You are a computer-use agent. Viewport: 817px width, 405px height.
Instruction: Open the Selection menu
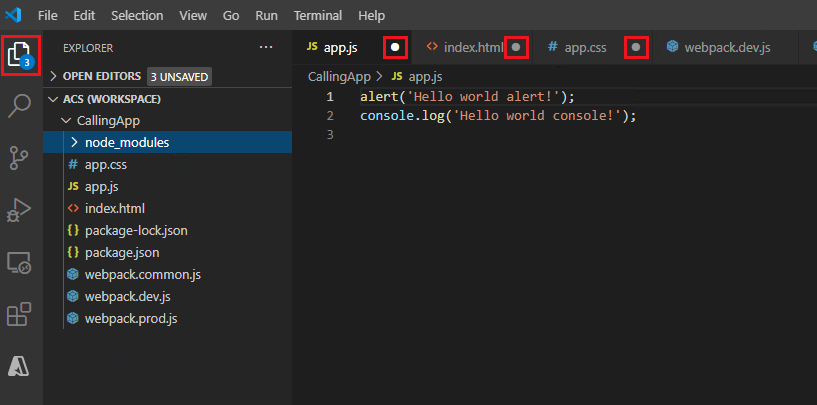point(137,16)
